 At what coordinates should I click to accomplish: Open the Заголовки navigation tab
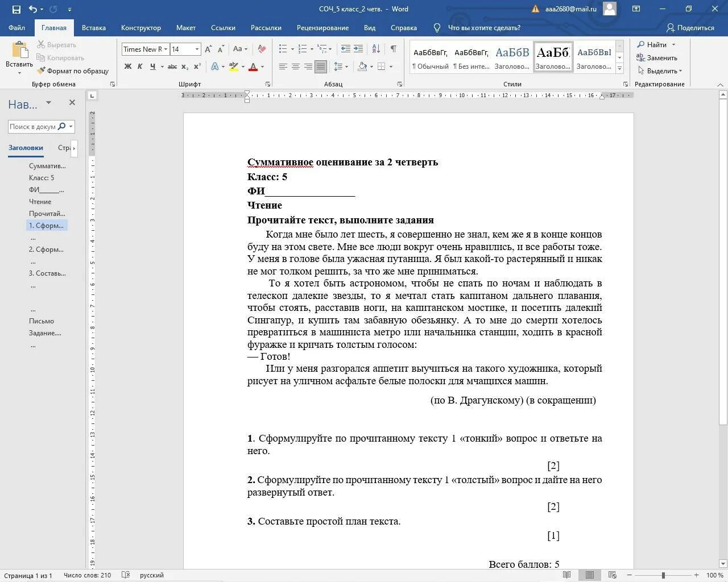coord(26,148)
